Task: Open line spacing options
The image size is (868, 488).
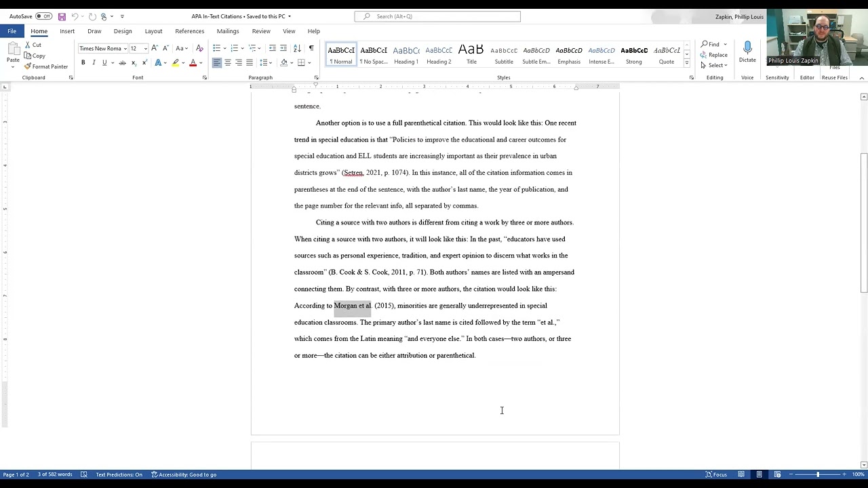Action: tap(266, 62)
